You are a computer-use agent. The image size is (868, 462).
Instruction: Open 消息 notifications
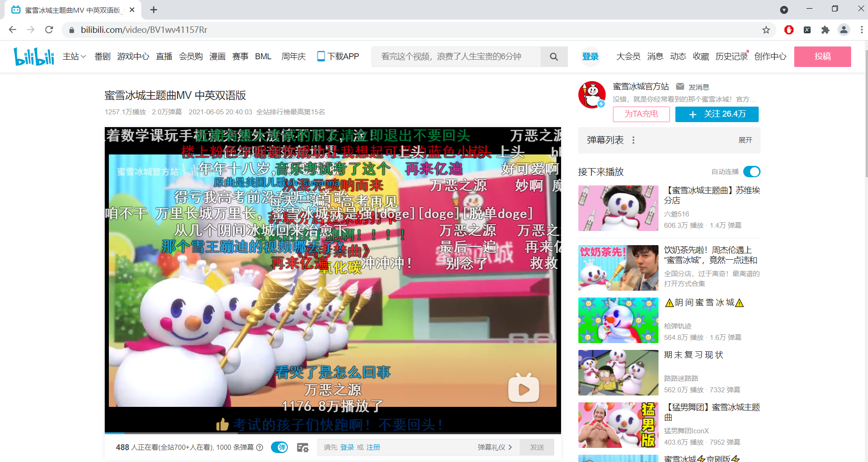[655, 56]
